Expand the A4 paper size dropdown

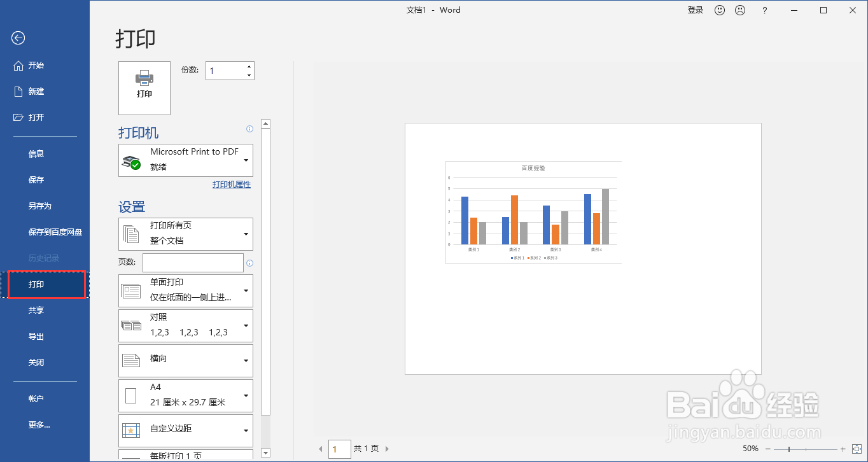click(x=246, y=396)
